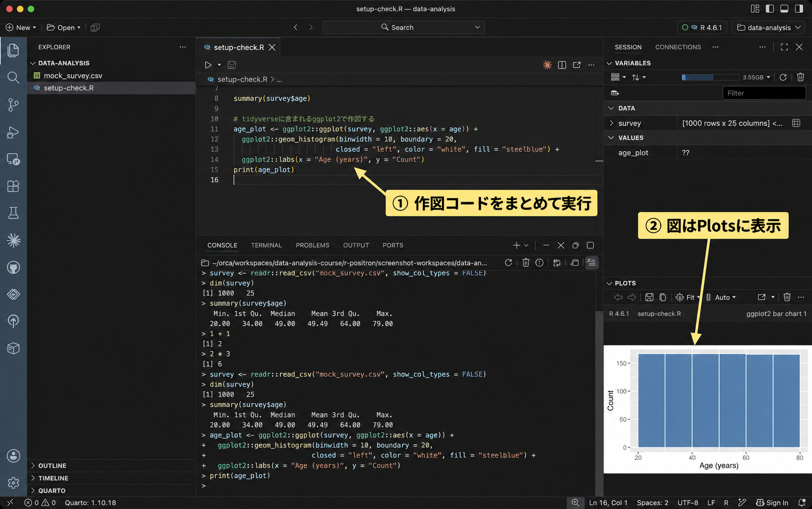Select the setup-check.R editor tab
Screen dimensions: 812x509
coord(239,47)
